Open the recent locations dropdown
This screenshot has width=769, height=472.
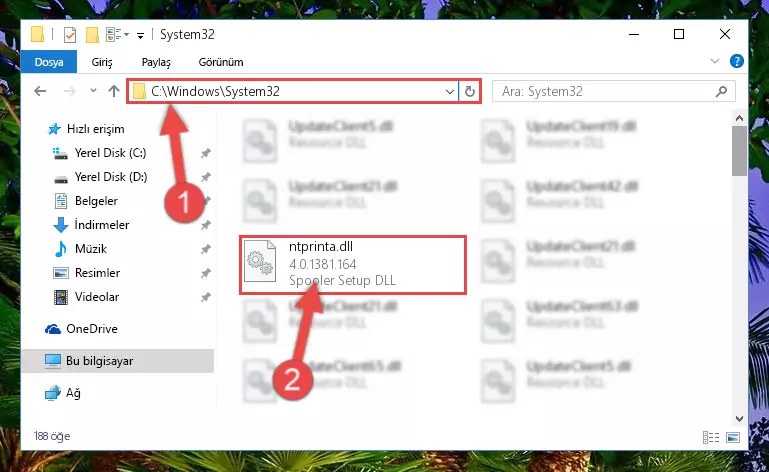click(93, 91)
